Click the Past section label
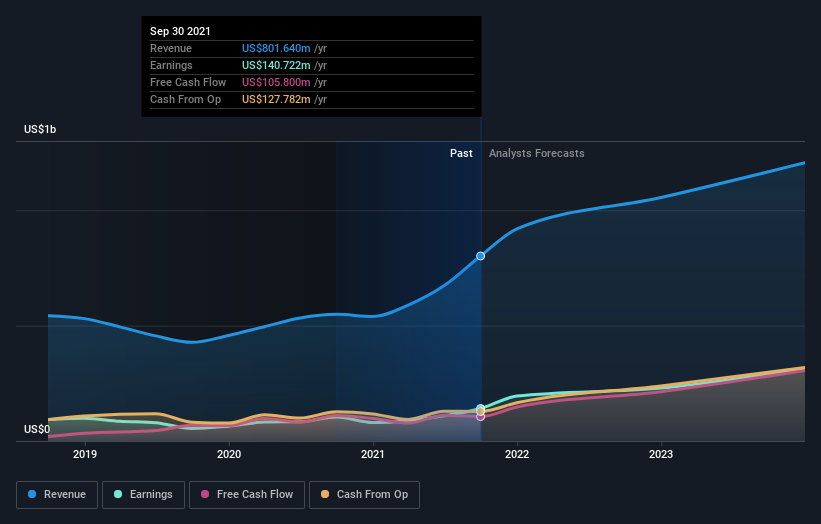The width and height of the screenshot is (821, 524). [461, 153]
